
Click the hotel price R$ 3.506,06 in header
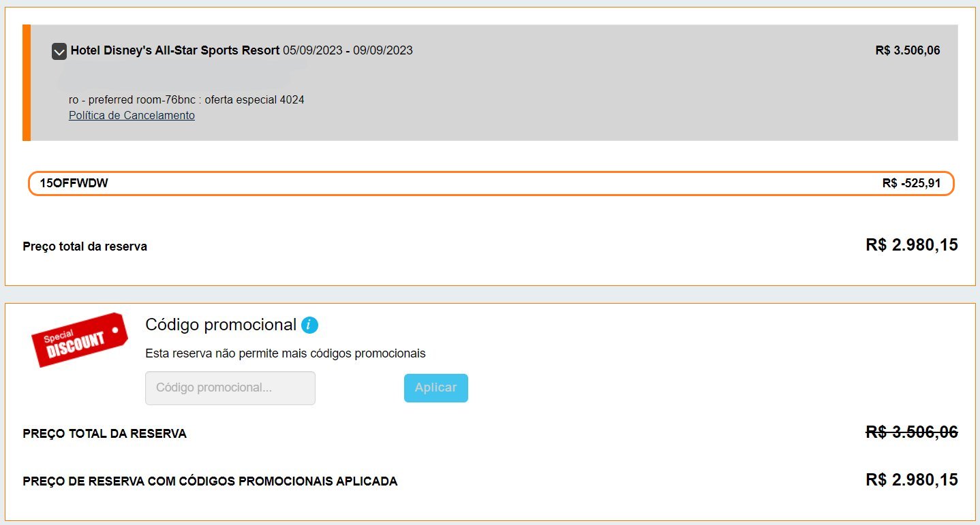click(908, 50)
